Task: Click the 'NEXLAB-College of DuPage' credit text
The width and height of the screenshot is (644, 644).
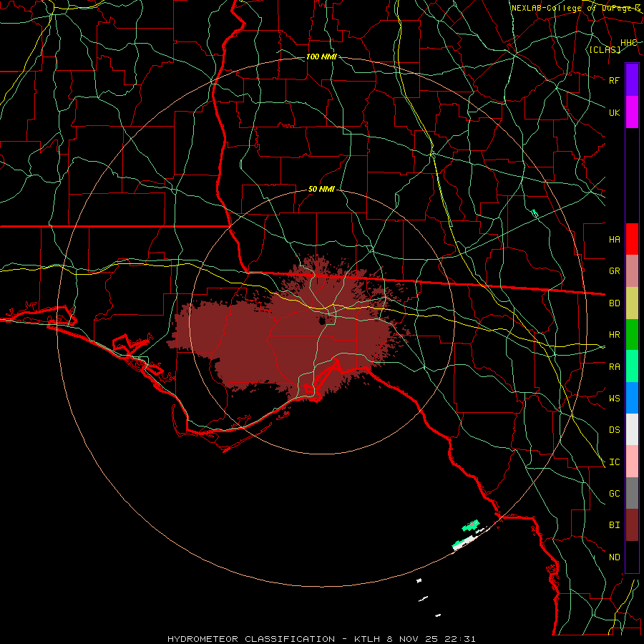Action: [x=572, y=8]
